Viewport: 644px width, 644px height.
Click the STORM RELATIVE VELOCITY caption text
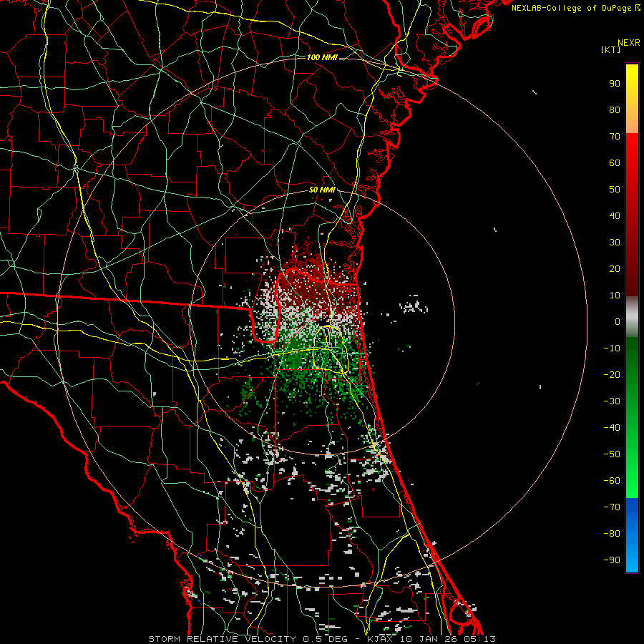[224, 639]
